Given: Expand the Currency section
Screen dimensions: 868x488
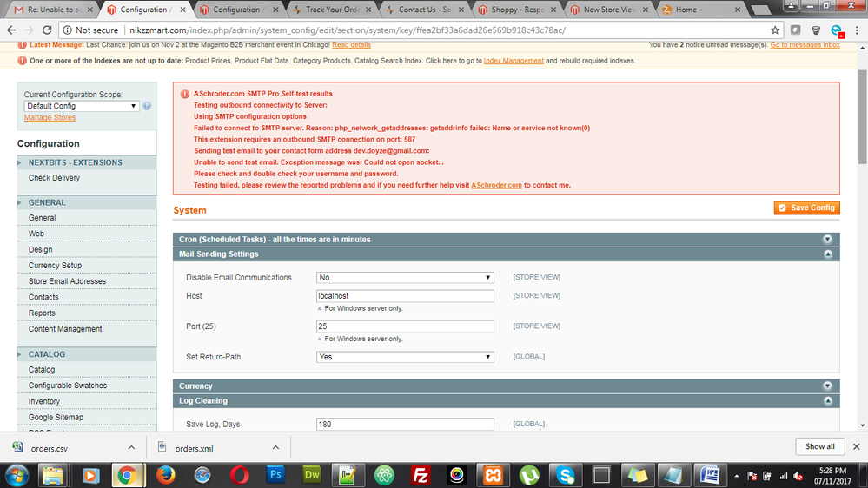Looking at the screenshot, I should [827, 386].
